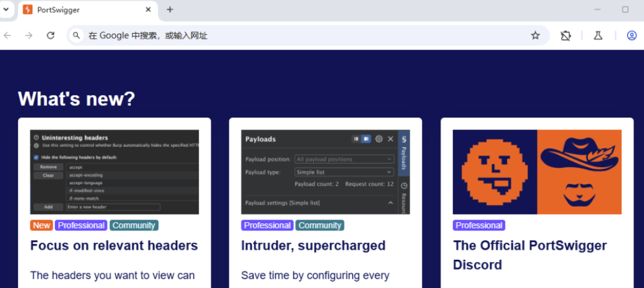This screenshot has width=644, height=288.
Task: Click the Payloads panel screenshot thumbnail
Action: [325, 172]
